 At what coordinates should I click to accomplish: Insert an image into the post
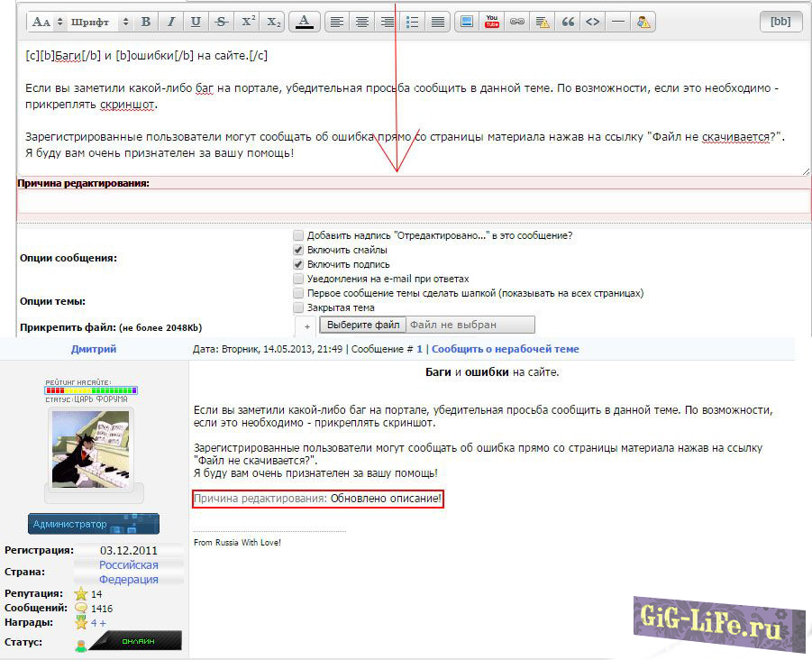tap(466, 22)
